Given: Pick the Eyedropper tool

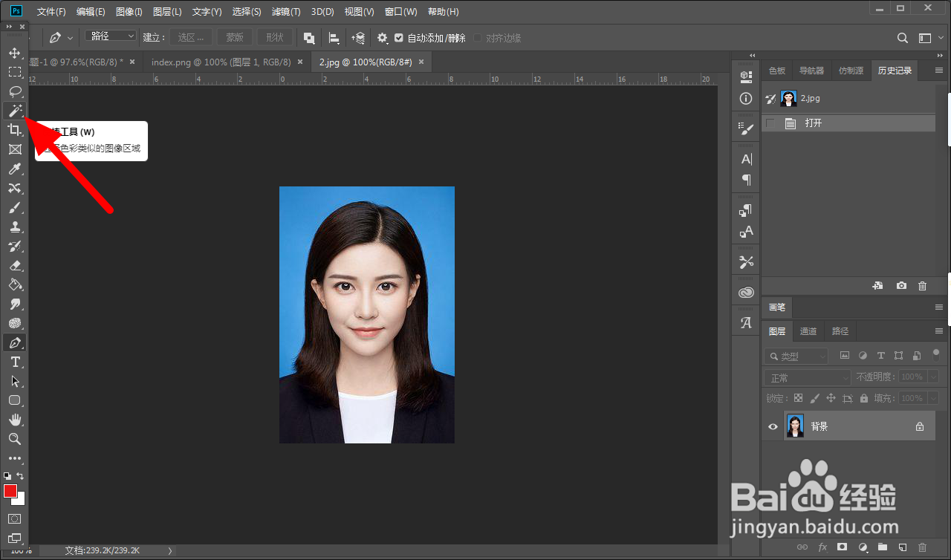Looking at the screenshot, I should [x=14, y=169].
